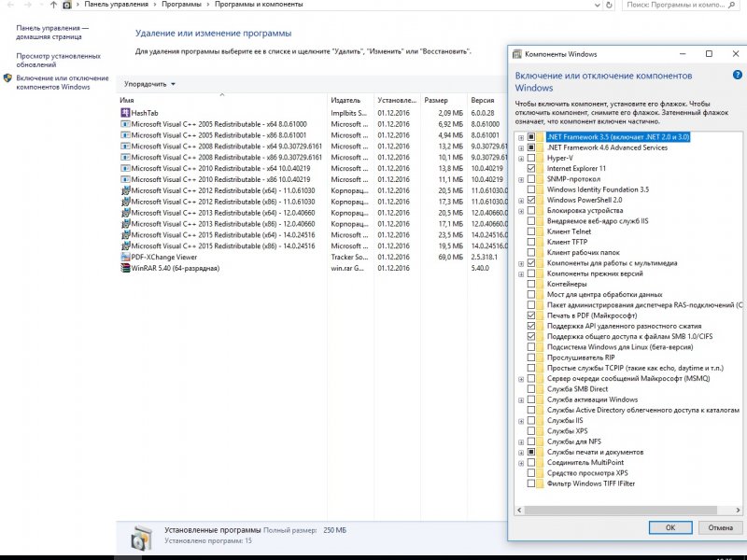Click the Отмена button
Screen dimensions: 747x560
[x=720, y=527]
